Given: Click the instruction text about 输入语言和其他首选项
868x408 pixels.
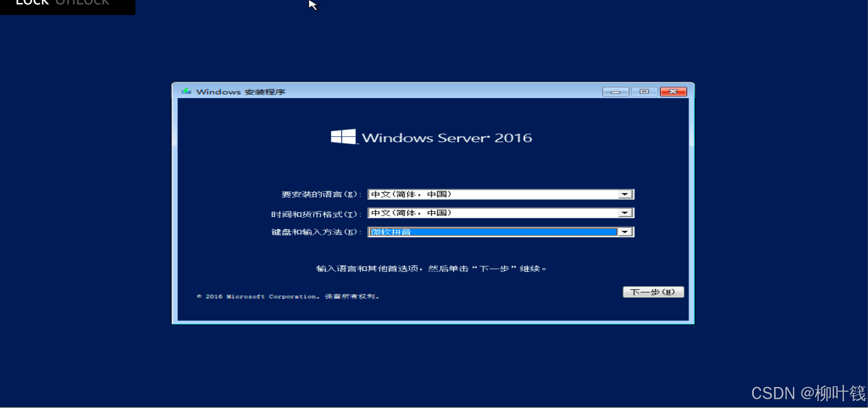Looking at the screenshot, I should (431, 268).
